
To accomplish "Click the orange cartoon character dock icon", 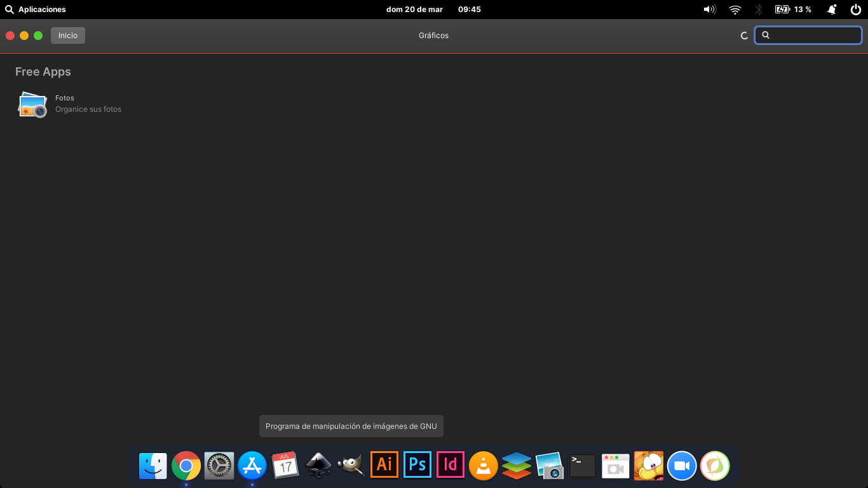I will click(649, 466).
